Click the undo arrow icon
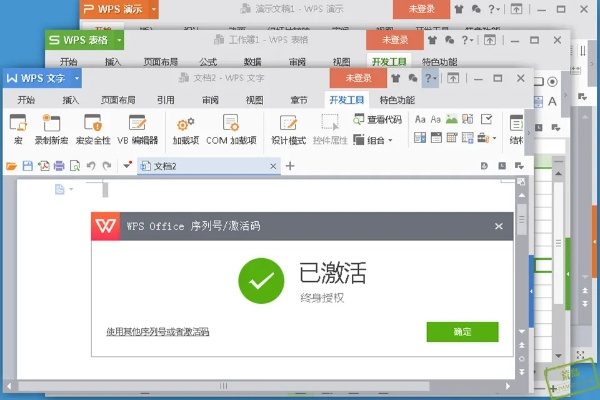Viewport: 600px width, 400px height. [x=91, y=166]
